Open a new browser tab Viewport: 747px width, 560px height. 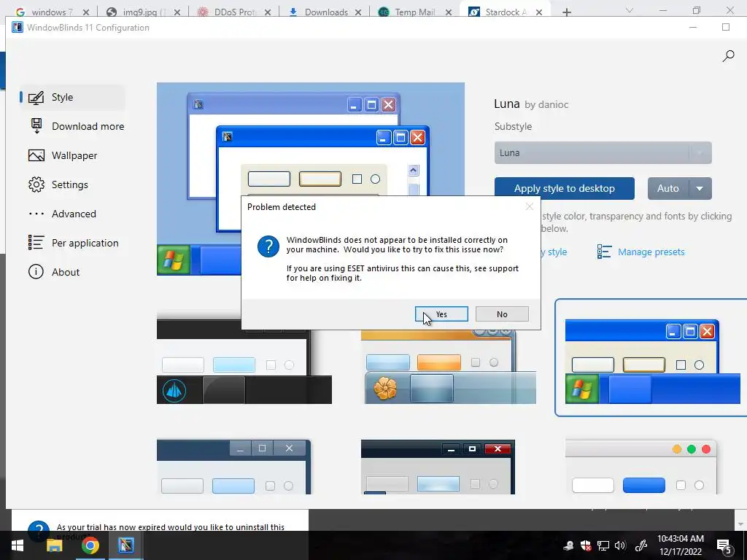pos(566,12)
